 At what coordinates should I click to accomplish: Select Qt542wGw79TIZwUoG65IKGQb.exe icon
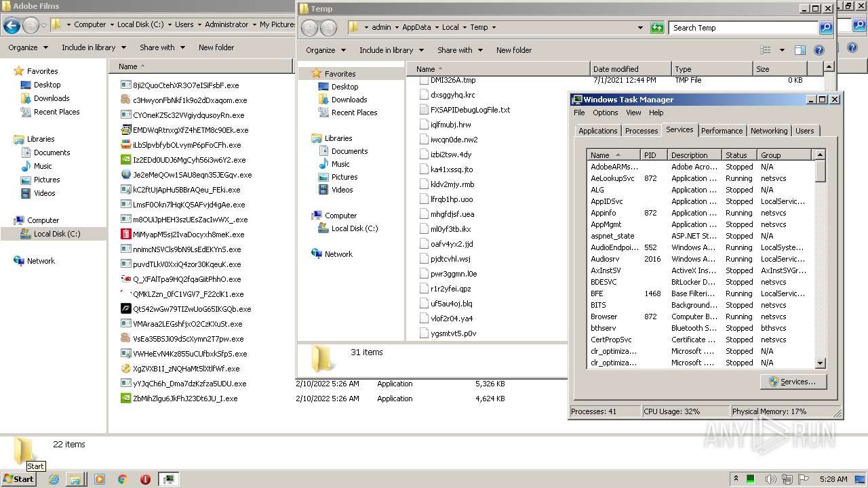coord(125,309)
